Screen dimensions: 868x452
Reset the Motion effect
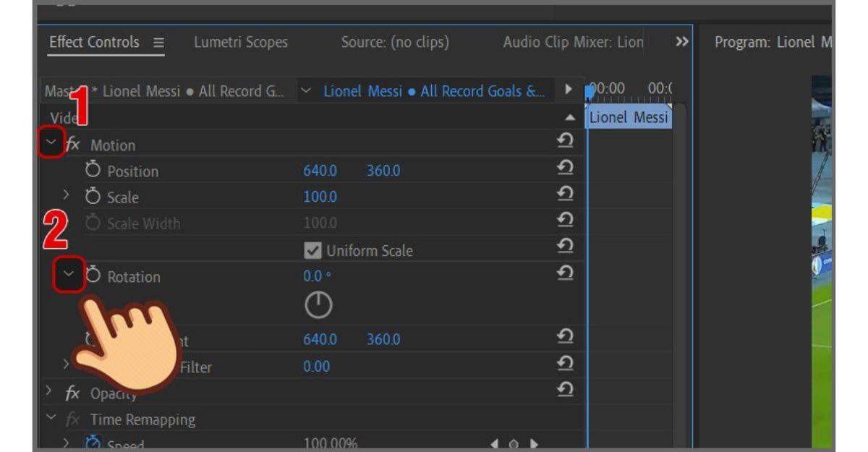[x=566, y=141]
